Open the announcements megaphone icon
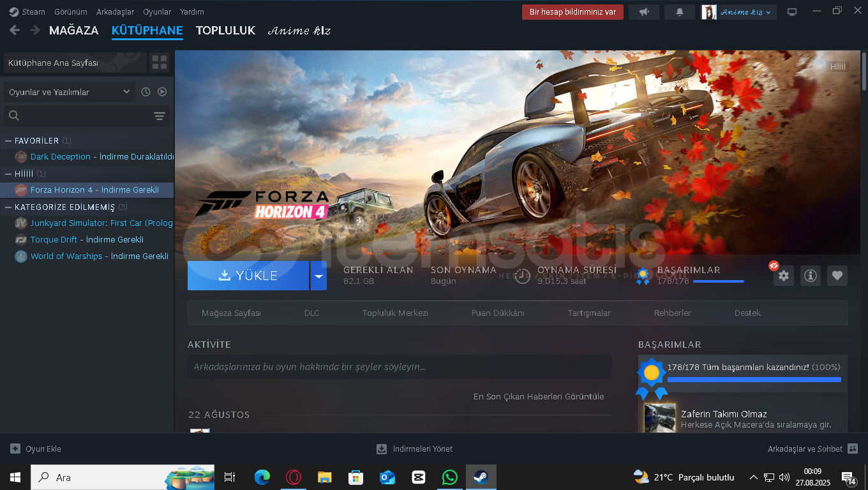This screenshot has height=490, width=868. tap(644, 12)
